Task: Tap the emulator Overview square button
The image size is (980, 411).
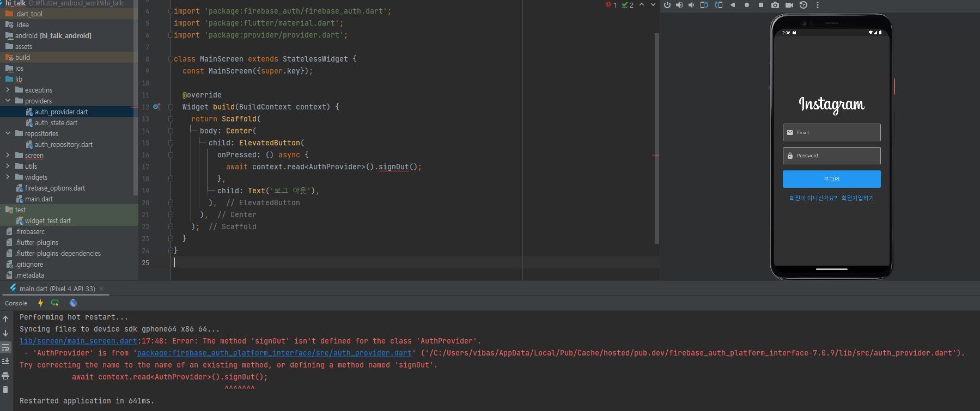Action: pos(761,5)
